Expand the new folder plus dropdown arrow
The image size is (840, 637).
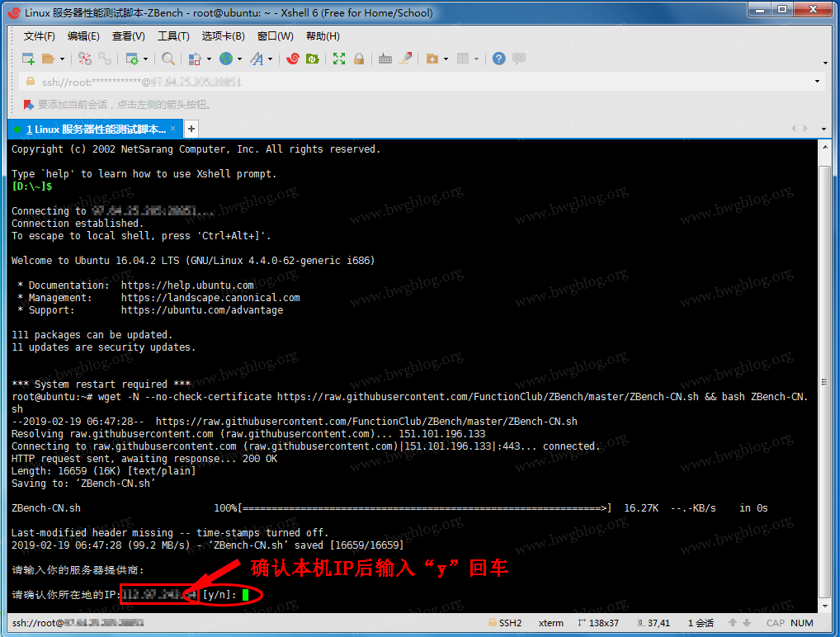pyautogui.click(x=446, y=59)
